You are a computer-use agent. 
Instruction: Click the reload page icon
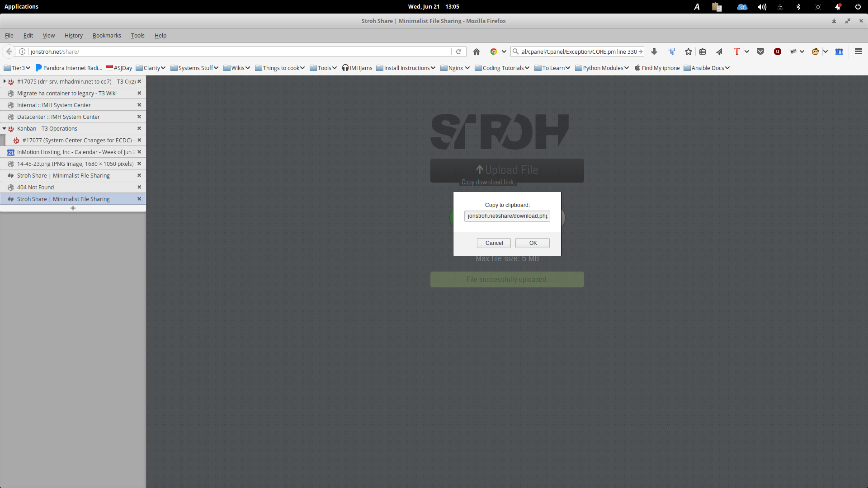pos(458,52)
